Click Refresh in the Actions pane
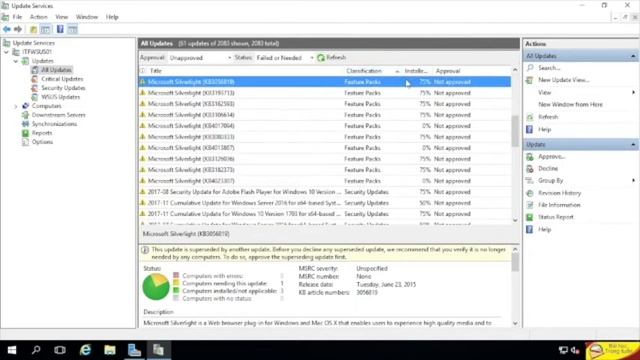 (x=548, y=117)
